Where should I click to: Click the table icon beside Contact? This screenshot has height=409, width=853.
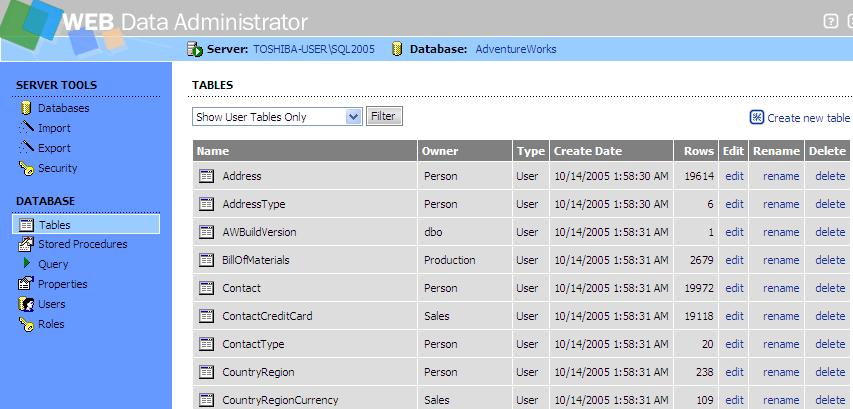pos(206,288)
